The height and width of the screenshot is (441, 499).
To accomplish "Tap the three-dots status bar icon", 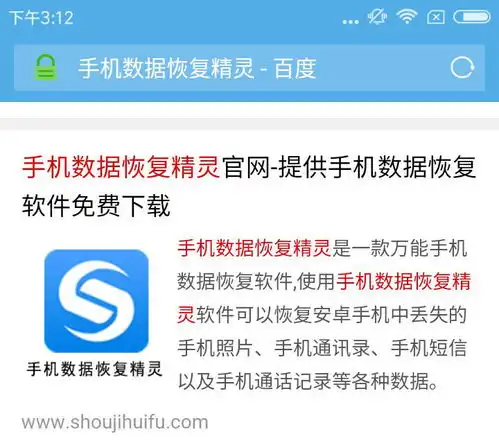I will pos(351,22).
